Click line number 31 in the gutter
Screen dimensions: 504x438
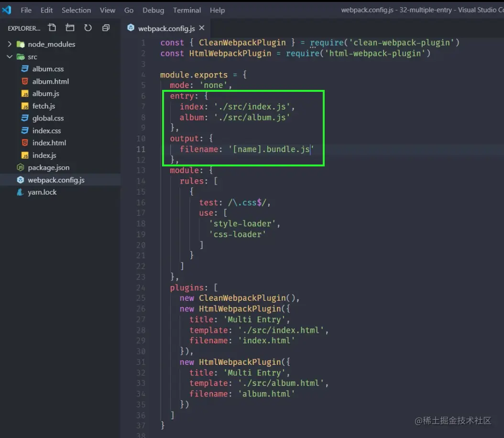click(141, 362)
